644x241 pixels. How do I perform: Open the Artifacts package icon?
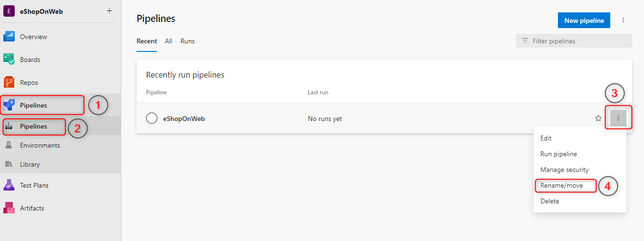(9, 208)
